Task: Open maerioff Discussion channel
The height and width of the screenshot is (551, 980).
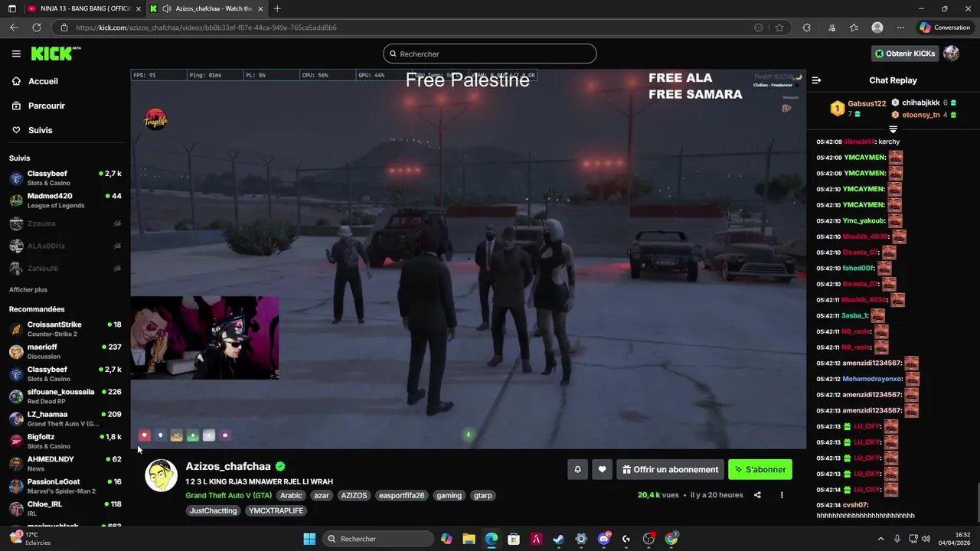Action: click(x=65, y=351)
